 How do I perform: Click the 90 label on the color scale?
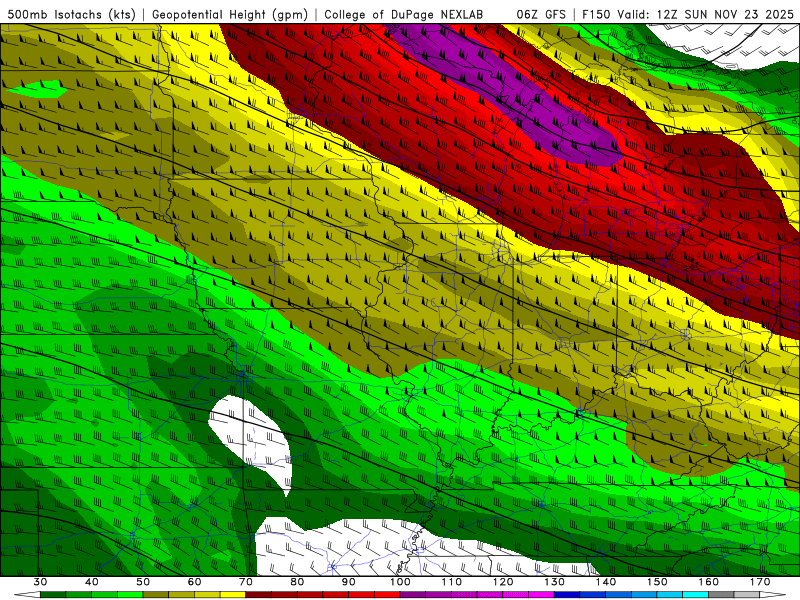(x=349, y=582)
